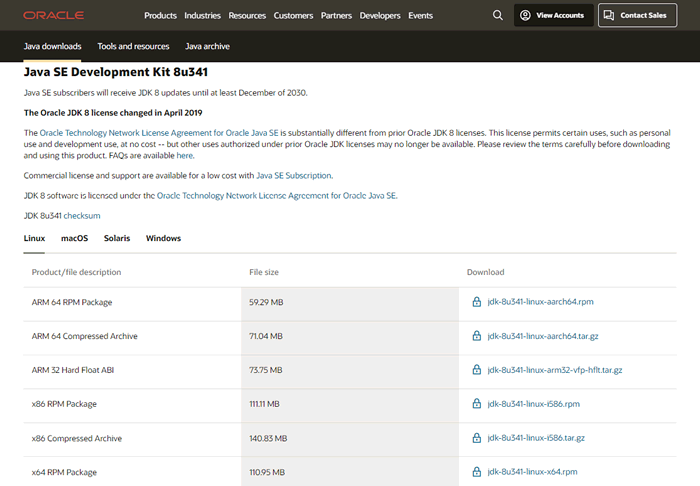Click lock icon for jdk-8u341-linux-aarch64.tar.gz
This screenshot has width=700, height=486.
tap(476, 336)
